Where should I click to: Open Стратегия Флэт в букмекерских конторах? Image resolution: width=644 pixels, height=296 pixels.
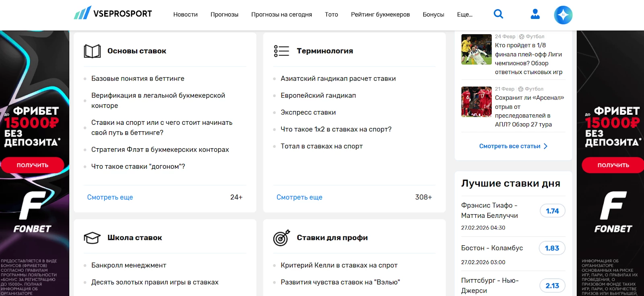coord(160,149)
